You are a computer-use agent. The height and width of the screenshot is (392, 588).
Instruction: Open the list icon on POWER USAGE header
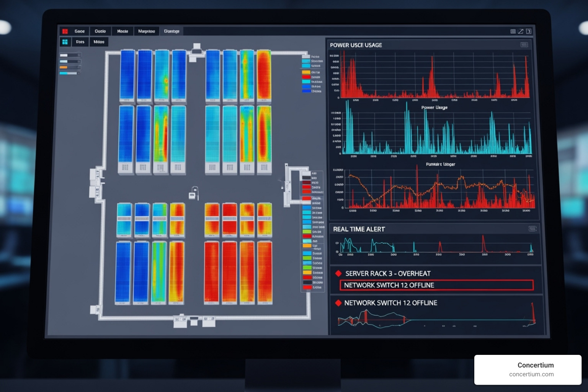coord(524,45)
